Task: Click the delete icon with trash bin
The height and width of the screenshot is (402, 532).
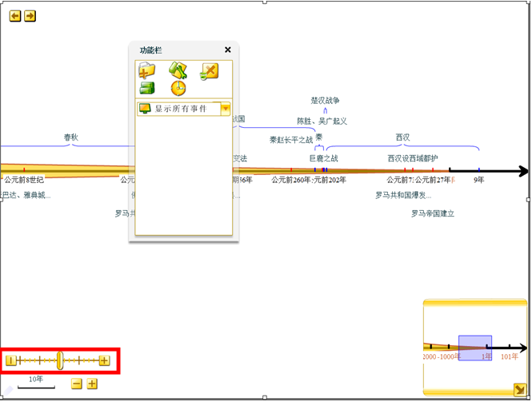Action: point(209,71)
